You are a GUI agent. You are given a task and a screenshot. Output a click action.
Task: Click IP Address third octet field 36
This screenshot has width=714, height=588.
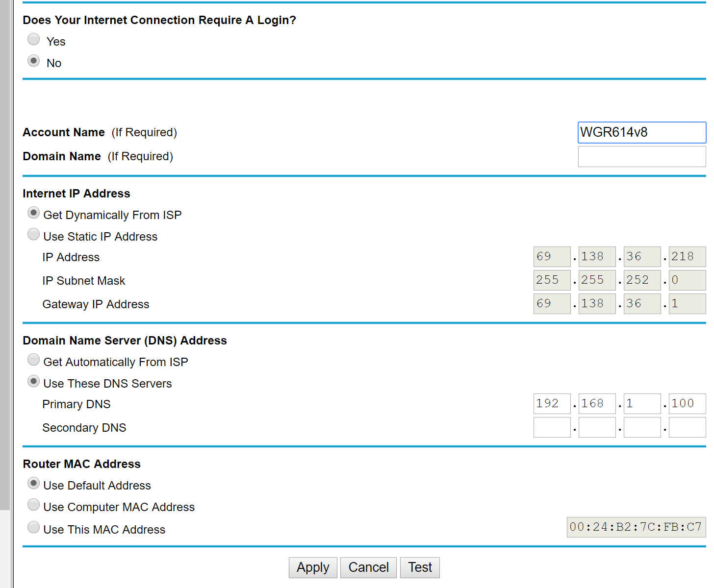[642, 257]
